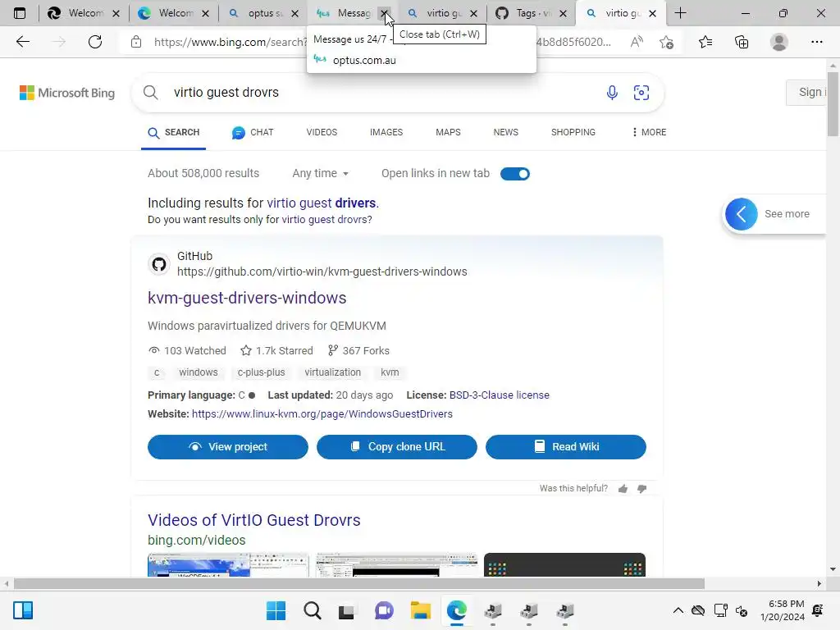840x630 pixels.
Task: Open Favorites list icon
Action: pyautogui.click(x=705, y=42)
